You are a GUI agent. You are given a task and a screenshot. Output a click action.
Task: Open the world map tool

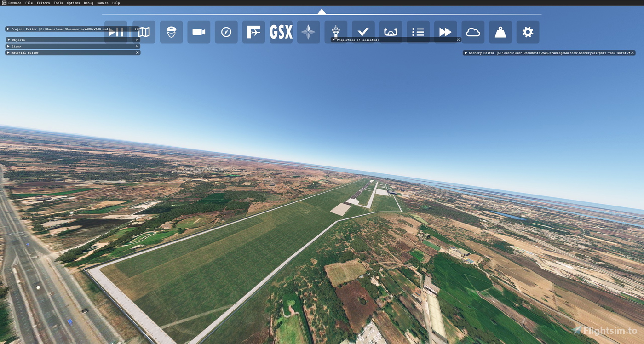click(144, 32)
